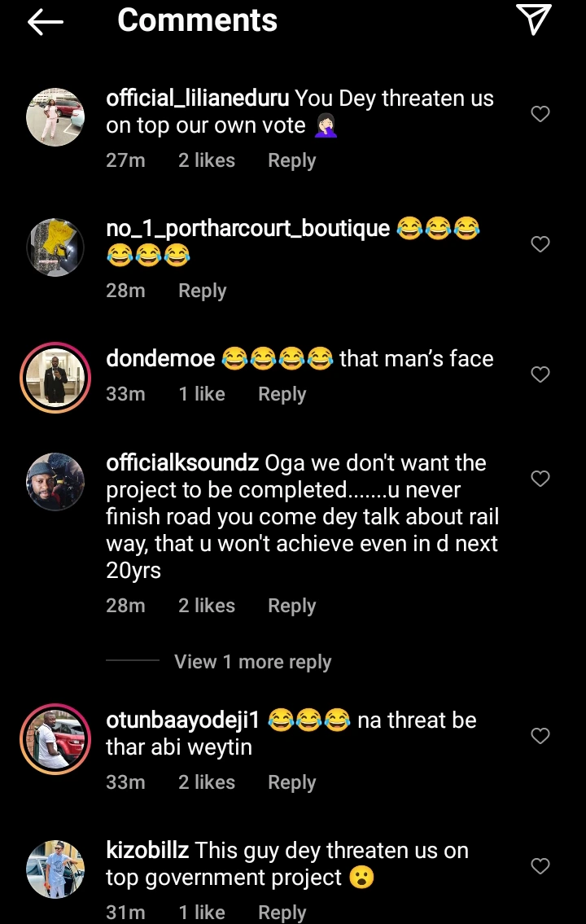The height and width of the screenshot is (924, 586).
Task: Open no_1_portharcourt_boutique's avatar
Action: pyautogui.click(x=55, y=247)
